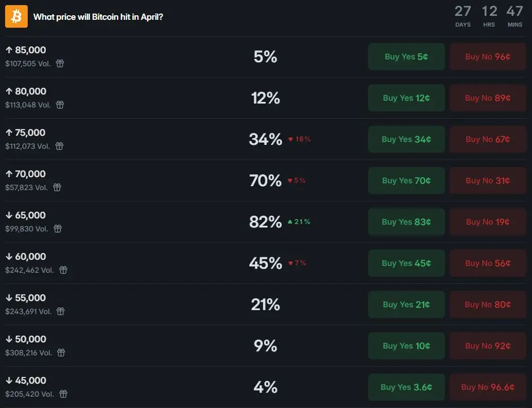Click the gift icon beside $57,823 Vol.
This screenshot has height=408, width=532.
click(x=57, y=187)
